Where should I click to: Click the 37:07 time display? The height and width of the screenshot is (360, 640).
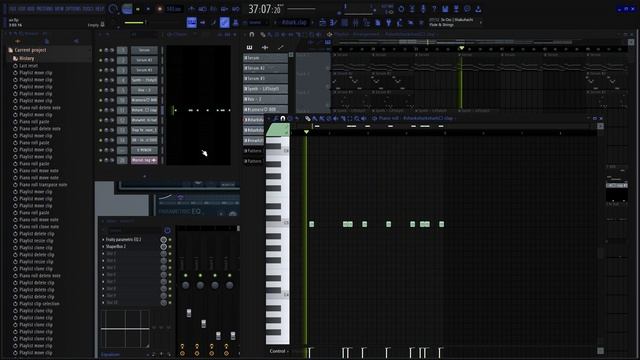[x=265, y=9]
